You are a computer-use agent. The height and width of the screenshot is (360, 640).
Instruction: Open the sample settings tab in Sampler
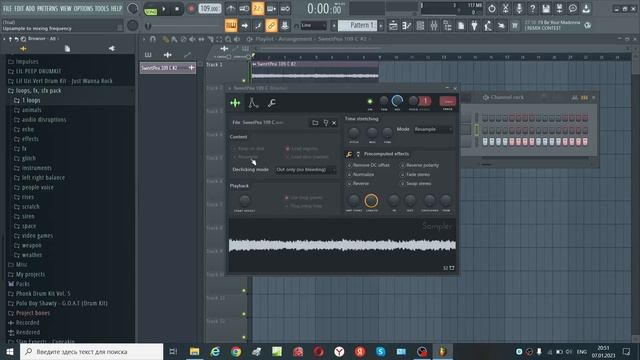235,103
